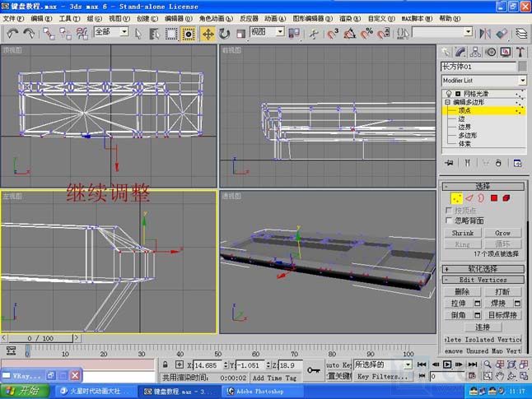The image size is (532, 399).
Task: Select the Select and Link tool
Action: 49,33
